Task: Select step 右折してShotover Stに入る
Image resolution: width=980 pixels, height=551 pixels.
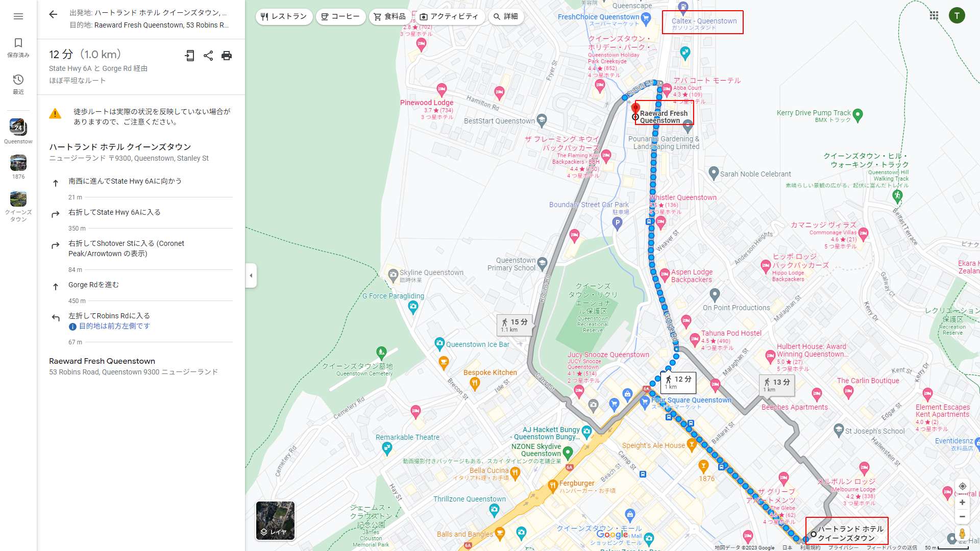Action: click(x=141, y=248)
